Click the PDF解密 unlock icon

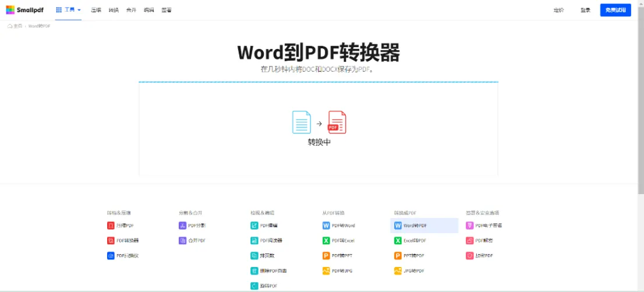click(470, 241)
